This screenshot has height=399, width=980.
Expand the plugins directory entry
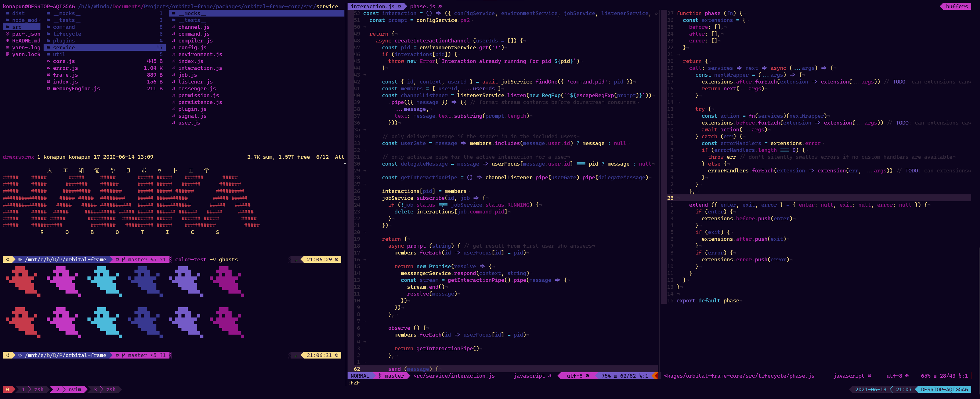tap(64, 41)
